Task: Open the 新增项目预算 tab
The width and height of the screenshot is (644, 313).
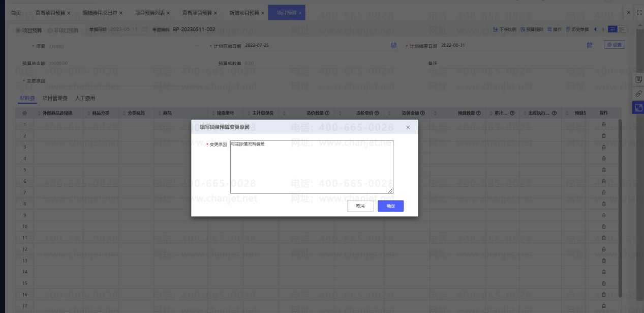Action: coord(244,12)
